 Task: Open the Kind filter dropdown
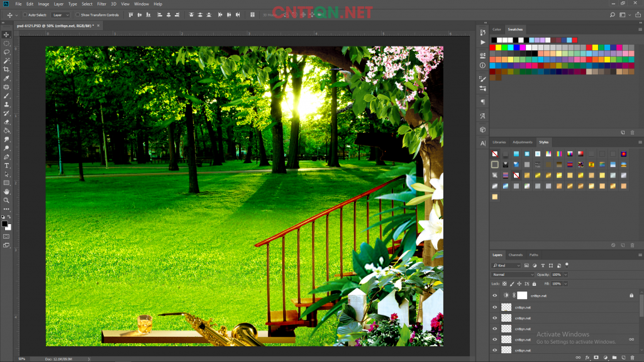click(506, 266)
